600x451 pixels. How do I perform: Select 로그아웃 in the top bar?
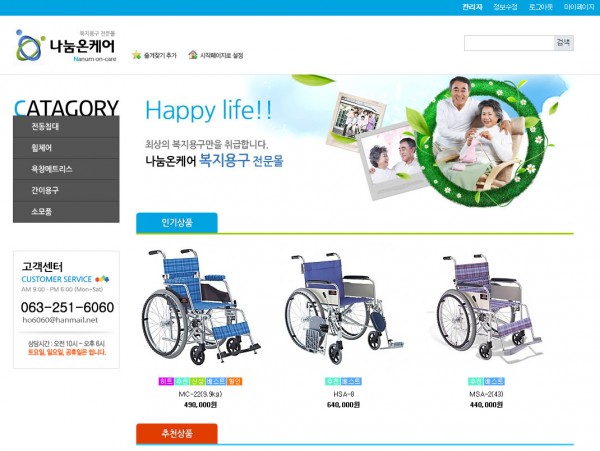tap(540, 7)
